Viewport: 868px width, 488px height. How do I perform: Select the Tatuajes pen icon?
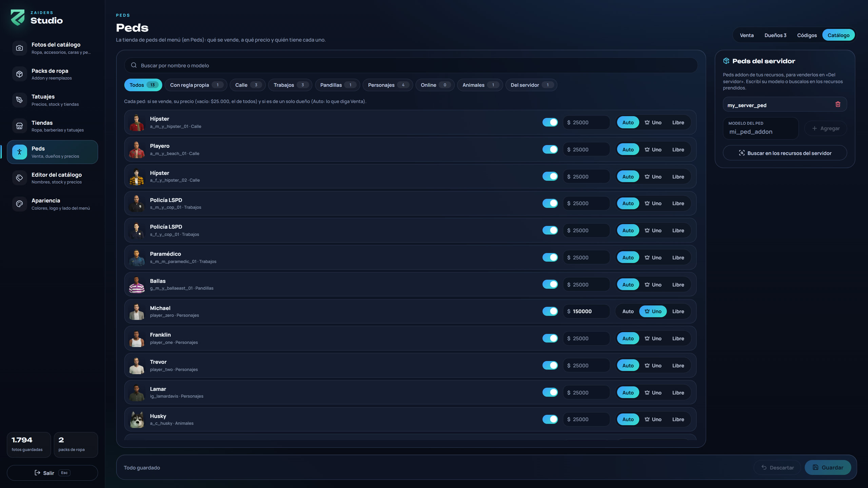click(x=19, y=100)
